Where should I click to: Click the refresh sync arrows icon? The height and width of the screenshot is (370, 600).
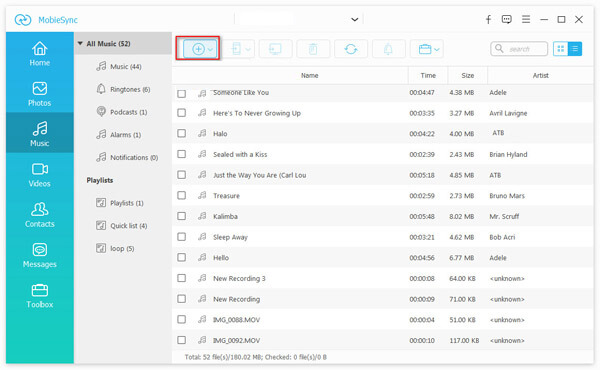(x=351, y=49)
